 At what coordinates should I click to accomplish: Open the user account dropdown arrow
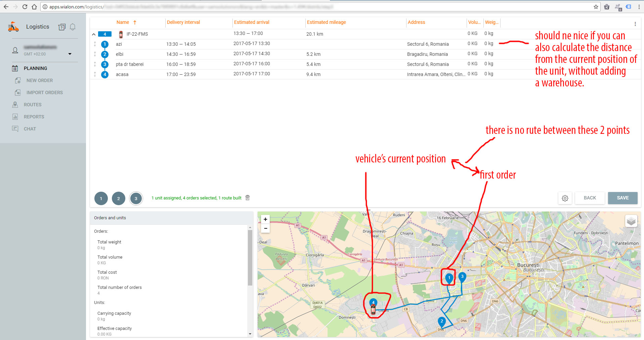[70, 54]
